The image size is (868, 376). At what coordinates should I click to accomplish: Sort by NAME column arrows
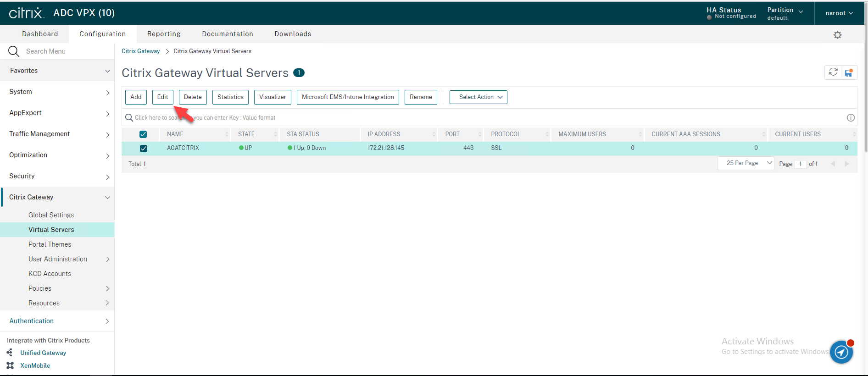click(227, 134)
